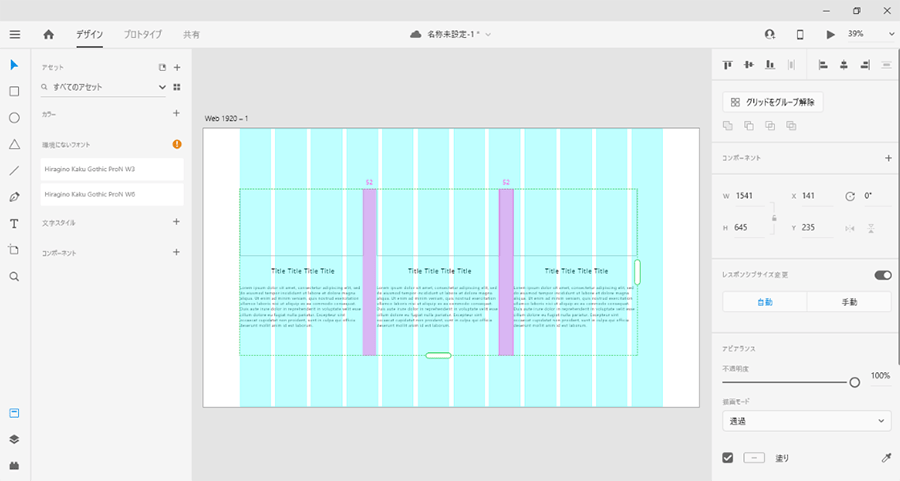Click the boolean Add operation icon

pyautogui.click(x=728, y=126)
